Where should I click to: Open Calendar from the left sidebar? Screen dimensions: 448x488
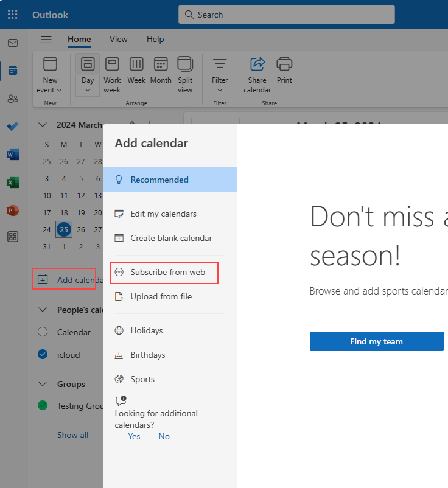[13, 71]
